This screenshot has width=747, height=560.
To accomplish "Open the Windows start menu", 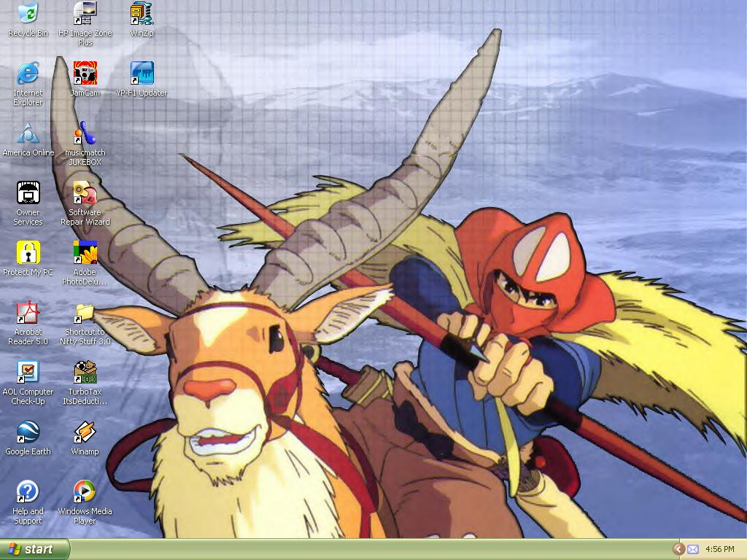I will click(x=34, y=549).
